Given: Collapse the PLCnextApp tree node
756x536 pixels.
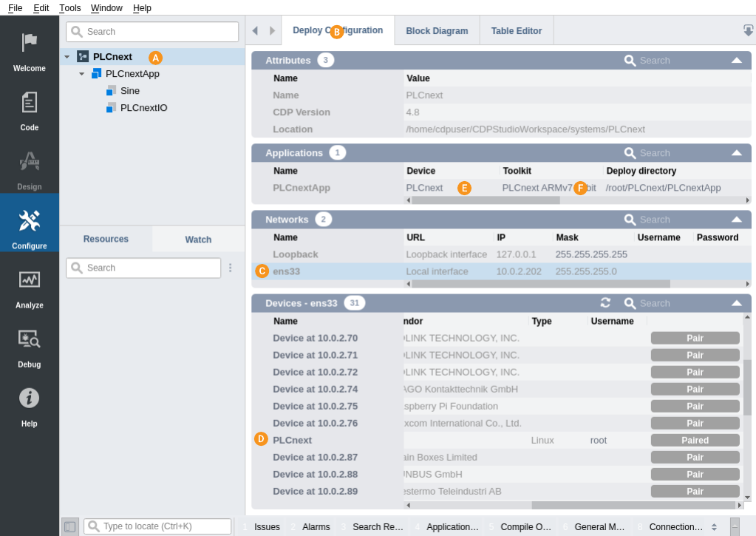Looking at the screenshot, I should [82, 74].
